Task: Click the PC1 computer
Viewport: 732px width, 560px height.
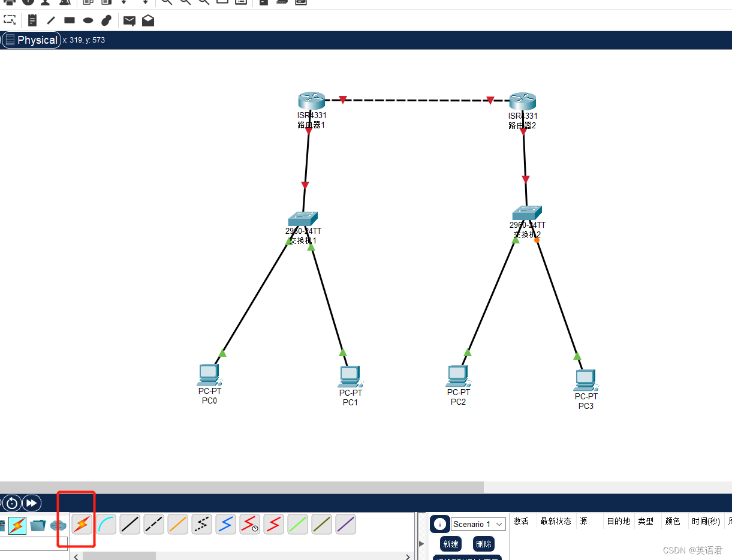Action: pyautogui.click(x=351, y=377)
